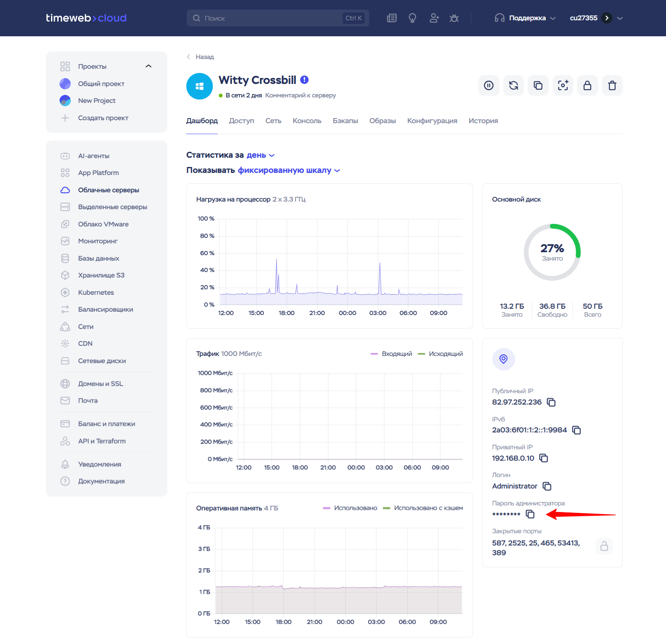Click the pause server icon button

489,86
